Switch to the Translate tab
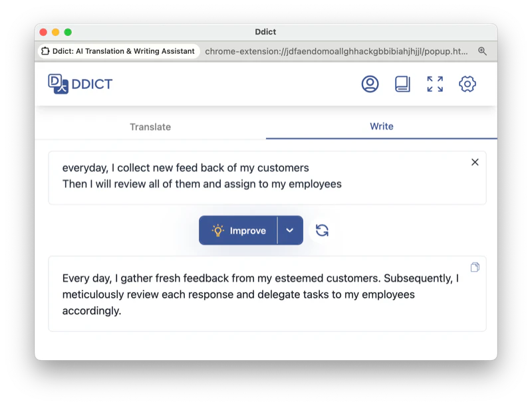This screenshot has width=532, height=406. 150,126
